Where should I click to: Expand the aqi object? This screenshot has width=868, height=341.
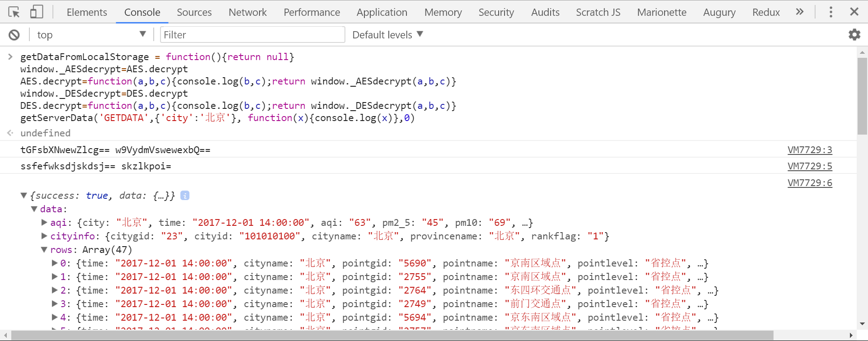(44, 222)
